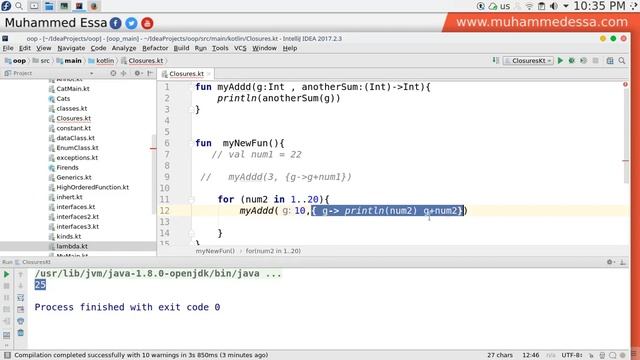Screen dimensions: 640x360
Task: Click Down the stack trace arrow
Action: coord(20,286)
